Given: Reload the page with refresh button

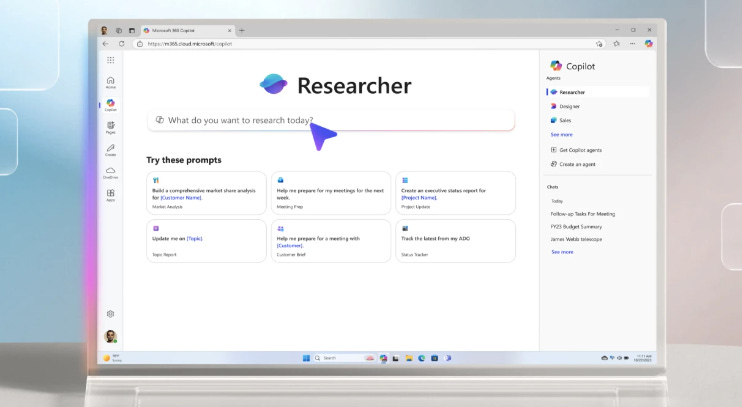Looking at the screenshot, I should (x=122, y=44).
